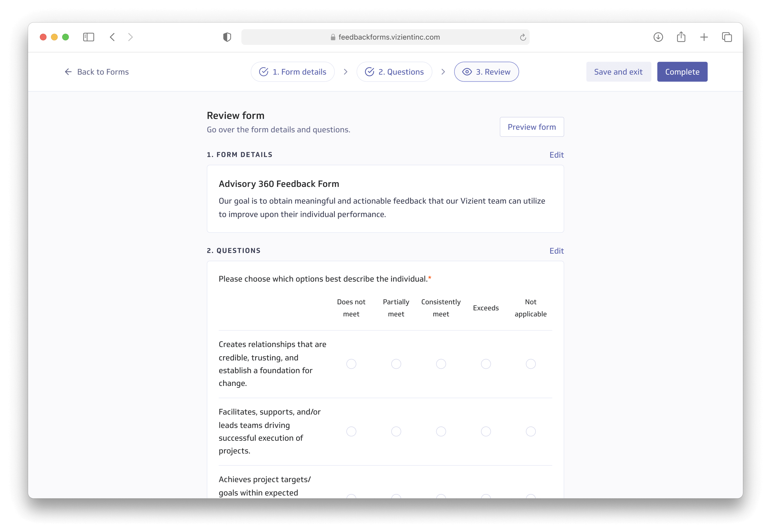Viewport: 771px width, 532px height.
Task: Go back with browser back arrow
Action: [x=112, y=37]
